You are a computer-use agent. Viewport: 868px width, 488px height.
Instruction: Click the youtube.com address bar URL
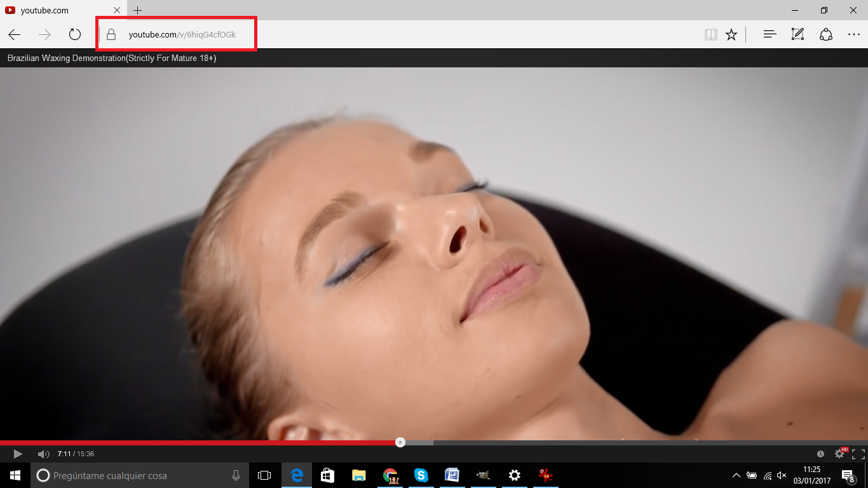182,35
